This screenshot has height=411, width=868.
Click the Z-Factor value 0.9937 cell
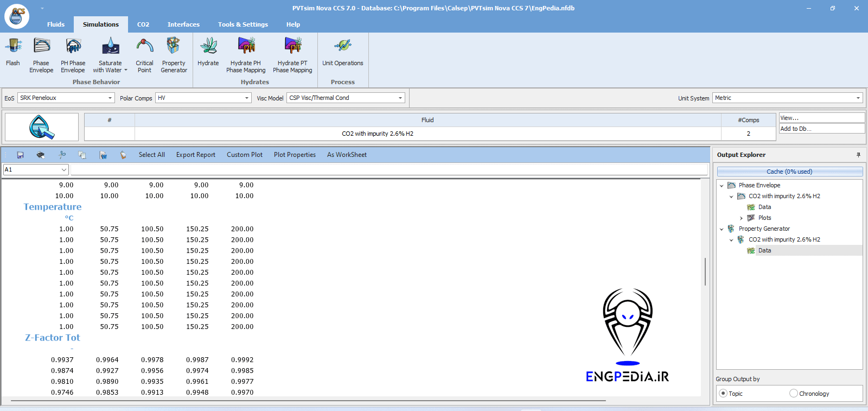[62, 360]
